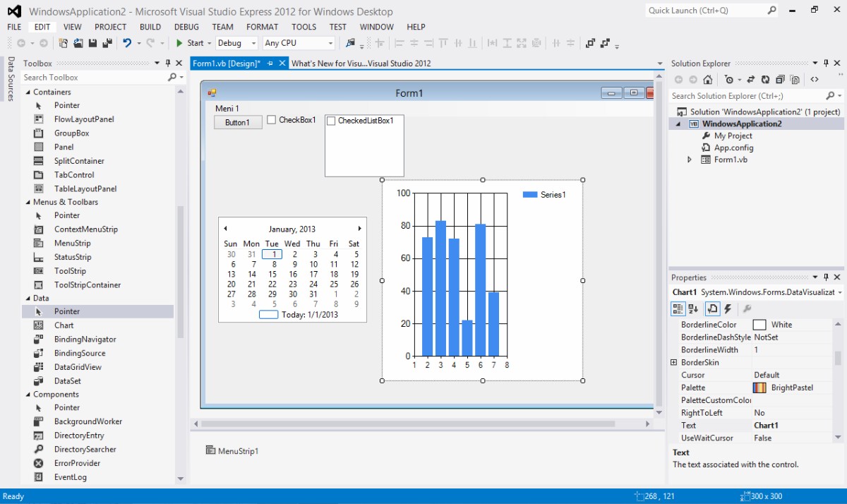This screenshot has width=847, height=504.
Task: Check the CheckedListBox1 item box
Action: click(331, 121)
